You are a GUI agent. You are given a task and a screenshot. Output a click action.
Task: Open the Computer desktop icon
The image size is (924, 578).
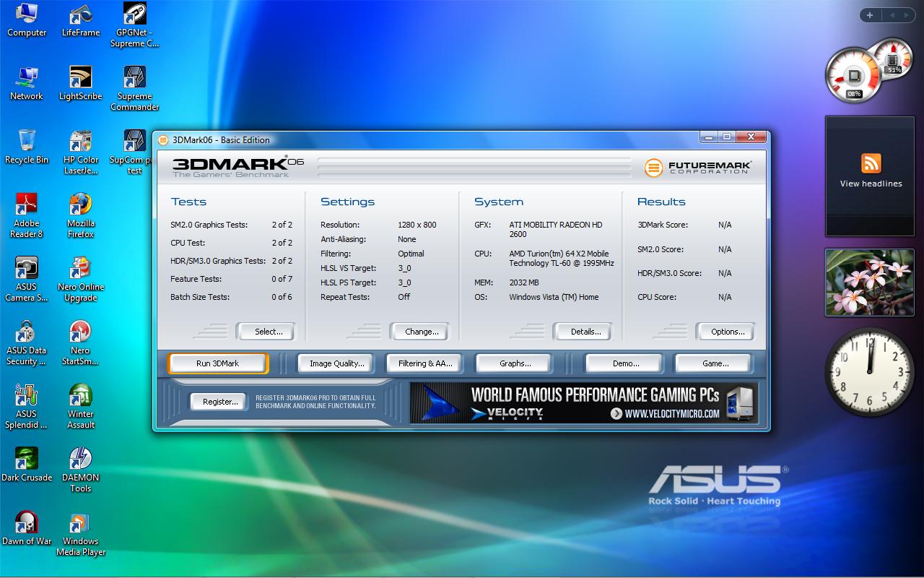tap(27, 20)
